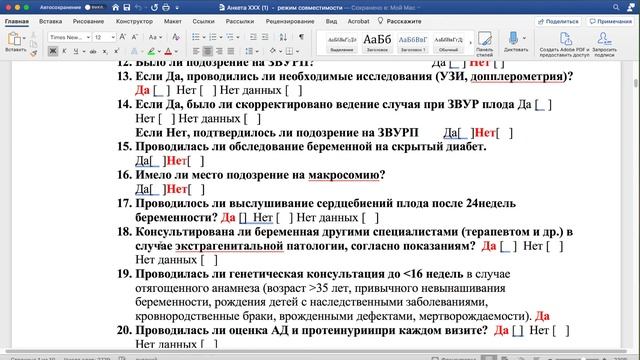Decrease paragraph indent
This screenshot has height=360, width=640.
click(253, 37)
